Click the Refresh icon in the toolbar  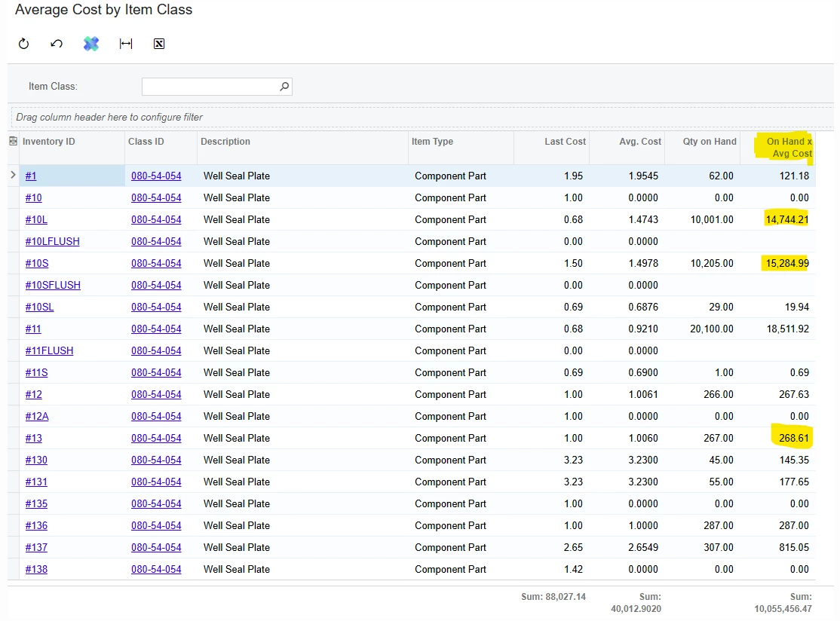(23, 44)
